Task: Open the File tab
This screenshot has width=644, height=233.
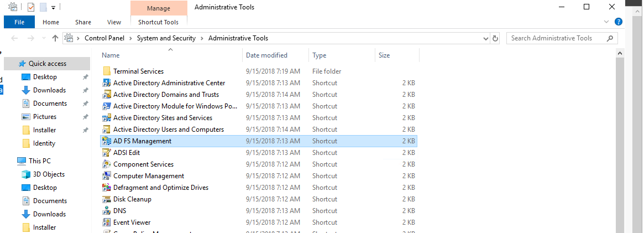Action: click(19, 22)
